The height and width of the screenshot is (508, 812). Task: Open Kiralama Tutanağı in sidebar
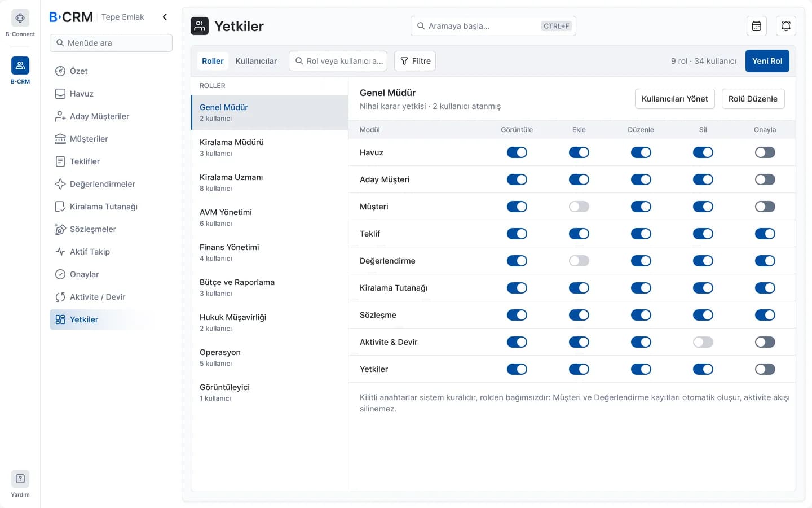click(111, 207)
